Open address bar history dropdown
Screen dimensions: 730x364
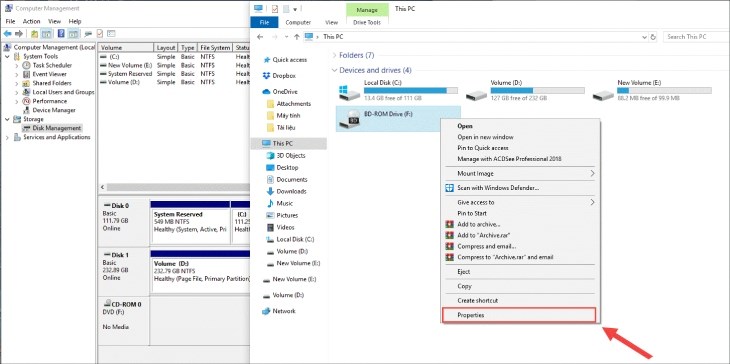click(644, 37)
